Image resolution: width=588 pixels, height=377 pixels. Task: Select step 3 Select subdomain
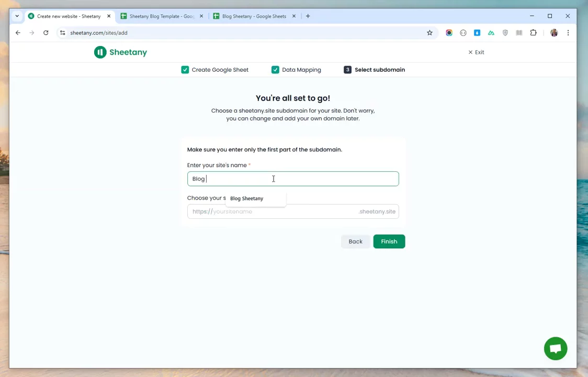[375, 70]
